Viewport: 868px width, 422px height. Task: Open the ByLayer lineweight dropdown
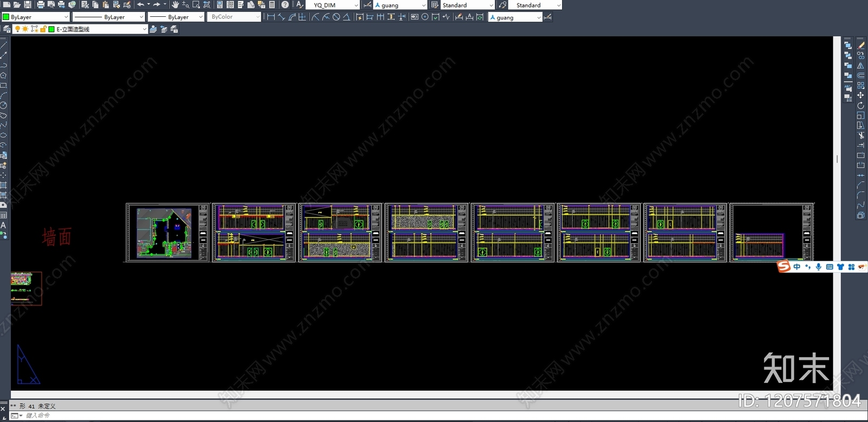coord(176,17)
